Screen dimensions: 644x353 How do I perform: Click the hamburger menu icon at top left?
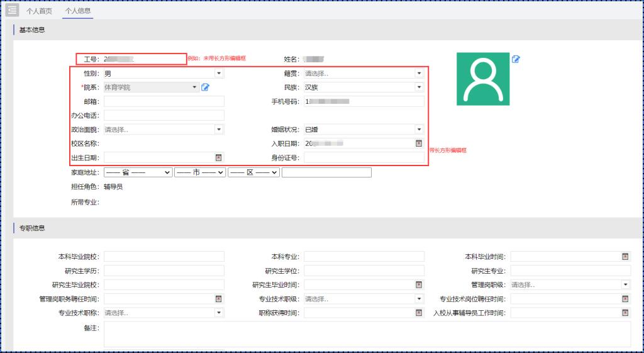coord(12,10)
